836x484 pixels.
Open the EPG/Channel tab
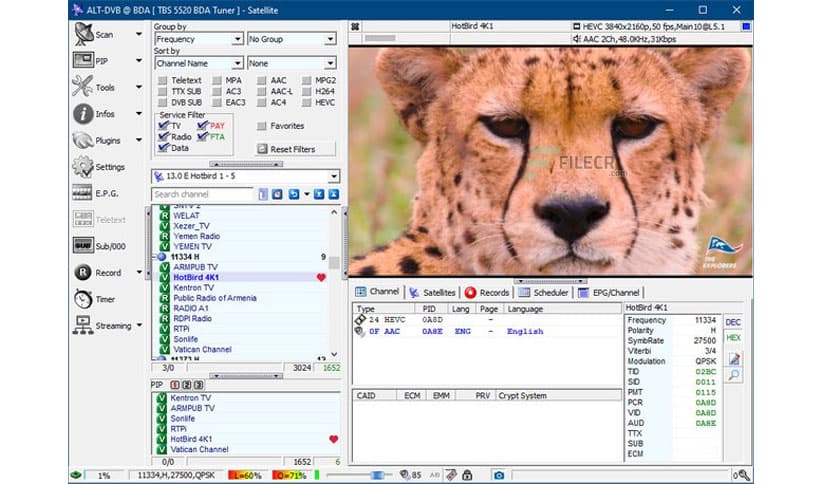609,292
